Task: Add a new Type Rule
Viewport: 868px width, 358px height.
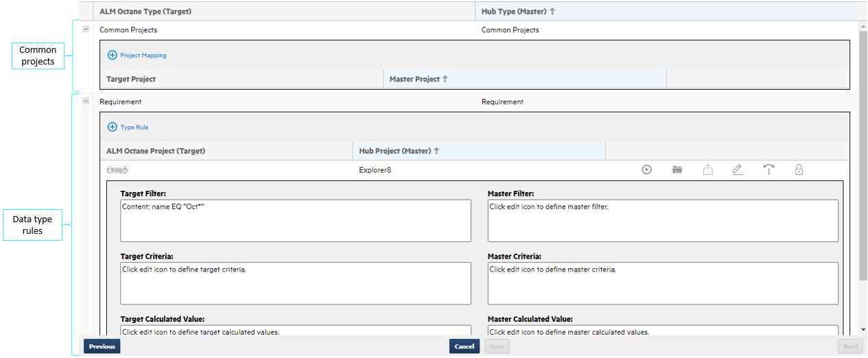Action: pyautogui.click(x=128, y=127)
